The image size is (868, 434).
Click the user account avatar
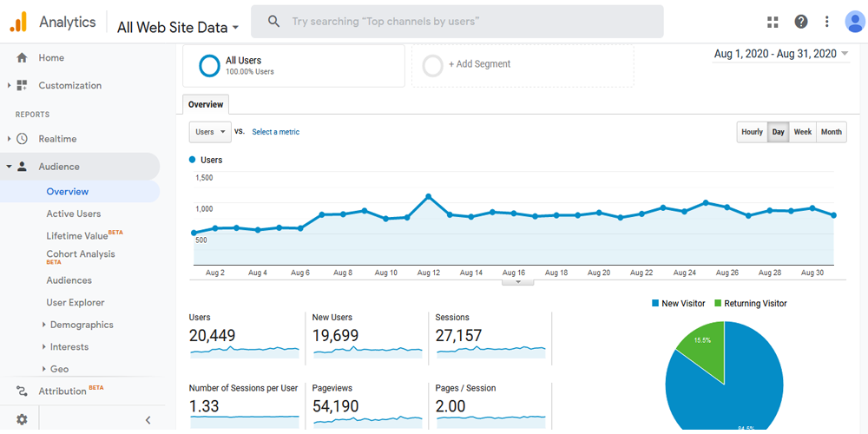(855, 22)
